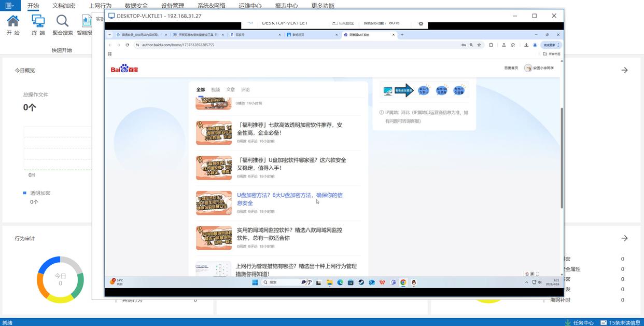The image size is (644, 326).
Task: Open the 报表中心 ribbon tab
Action: tap(287, 6)
